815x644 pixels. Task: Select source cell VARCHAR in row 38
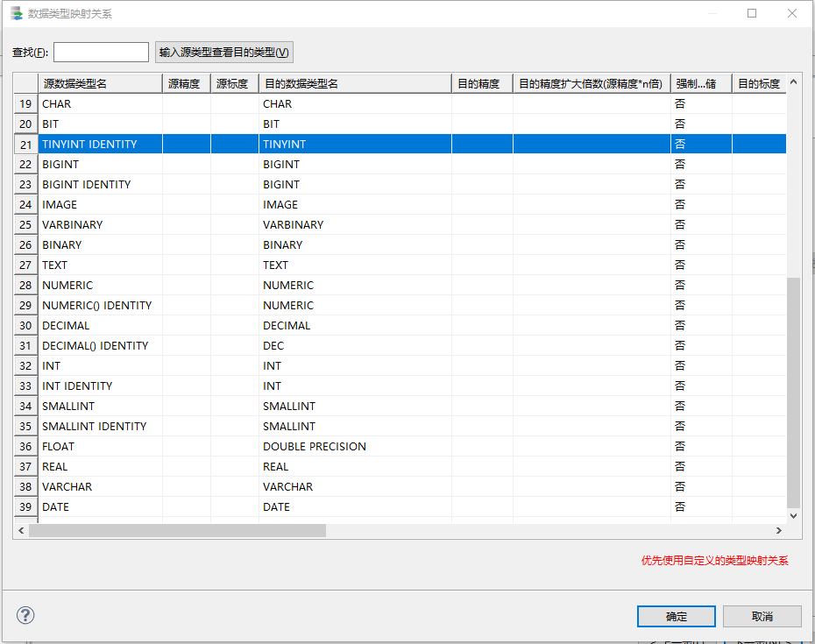pos(100,486)
